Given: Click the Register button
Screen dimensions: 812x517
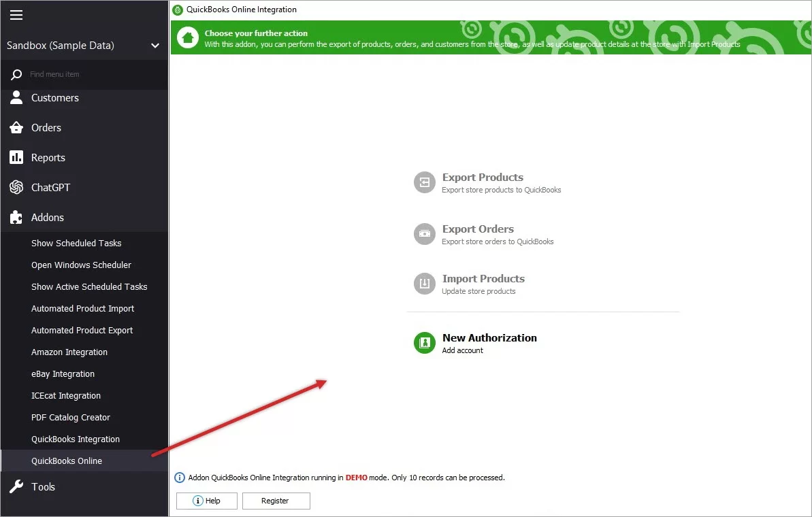Looking at the screenshot, I should 276,501.
